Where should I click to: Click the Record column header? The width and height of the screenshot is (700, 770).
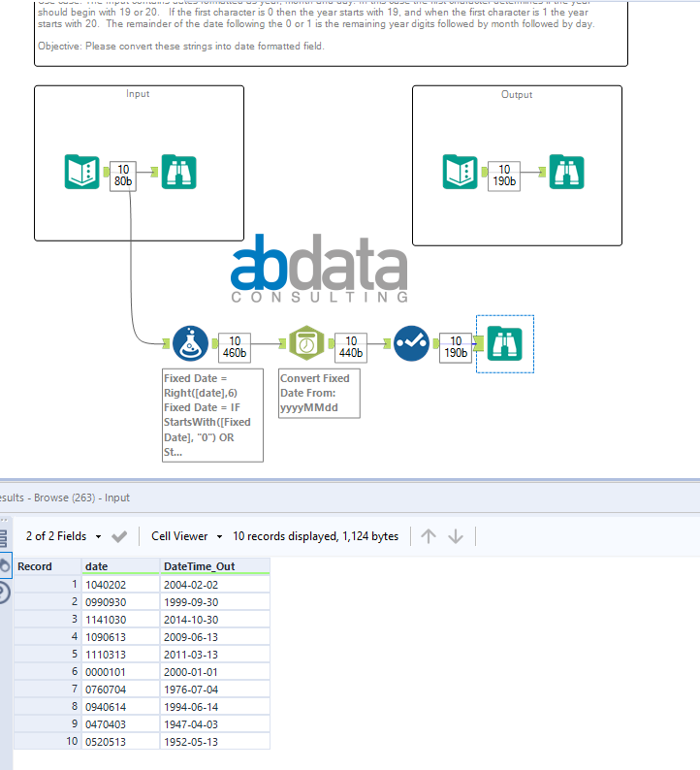tap(48, 566)
